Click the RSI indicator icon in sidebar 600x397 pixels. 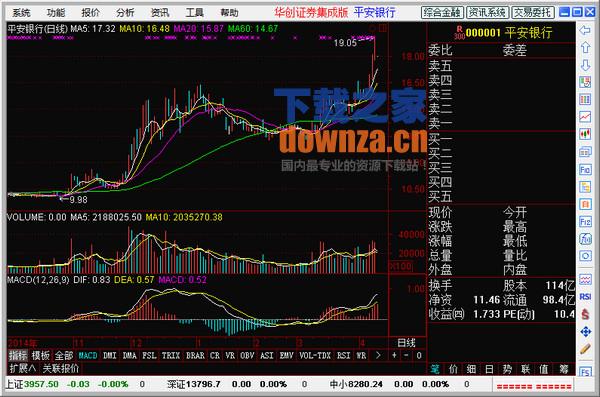click(x=585, y=297)
